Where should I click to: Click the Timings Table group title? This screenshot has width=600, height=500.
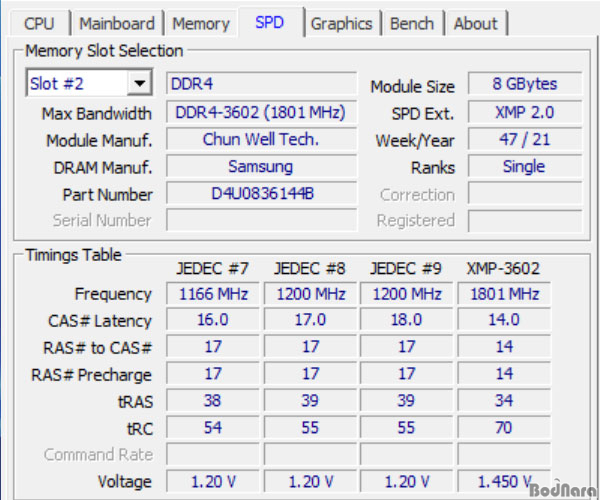pos(73,255)
